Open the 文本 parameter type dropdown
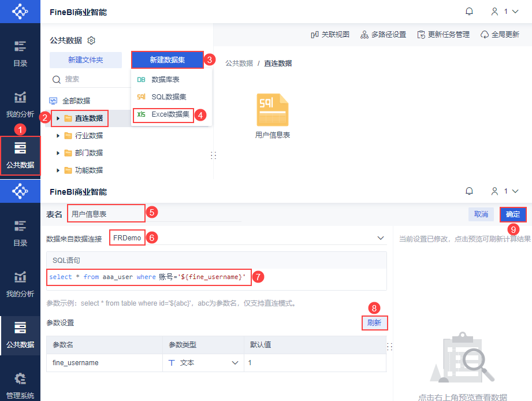 (x=235, y=363)
